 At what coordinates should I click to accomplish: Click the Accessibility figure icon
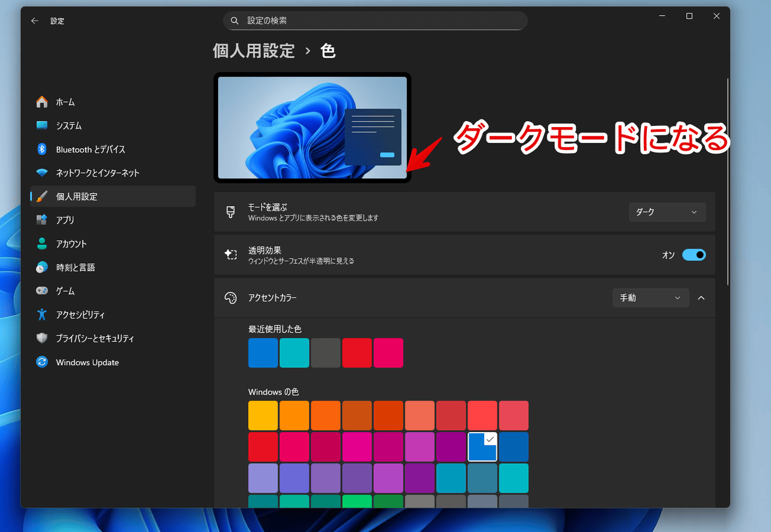click(42, 315)
